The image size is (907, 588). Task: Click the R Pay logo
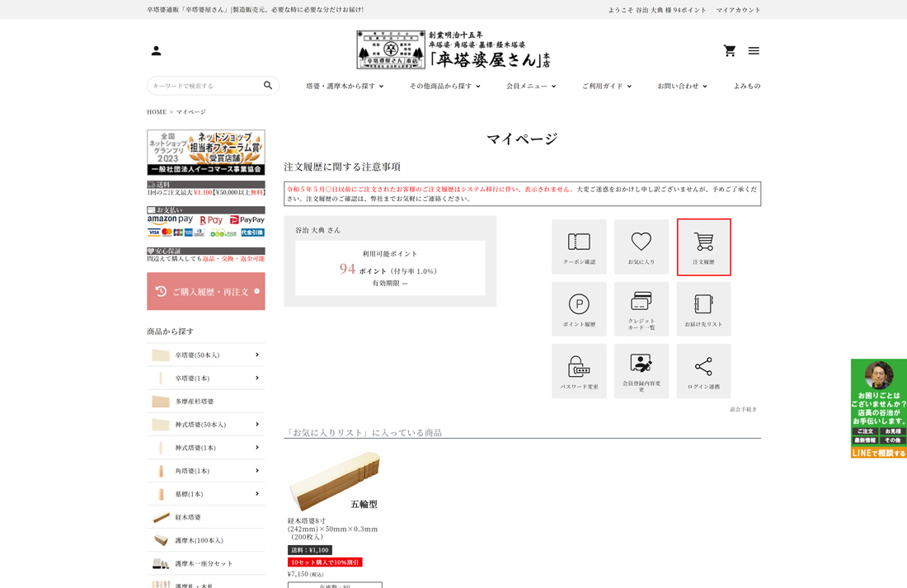pyautogui.click(x=211, y=220)
